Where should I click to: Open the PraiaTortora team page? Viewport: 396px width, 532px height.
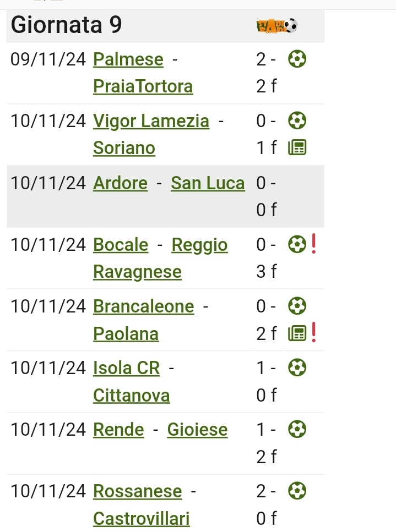tap(143, 86)
